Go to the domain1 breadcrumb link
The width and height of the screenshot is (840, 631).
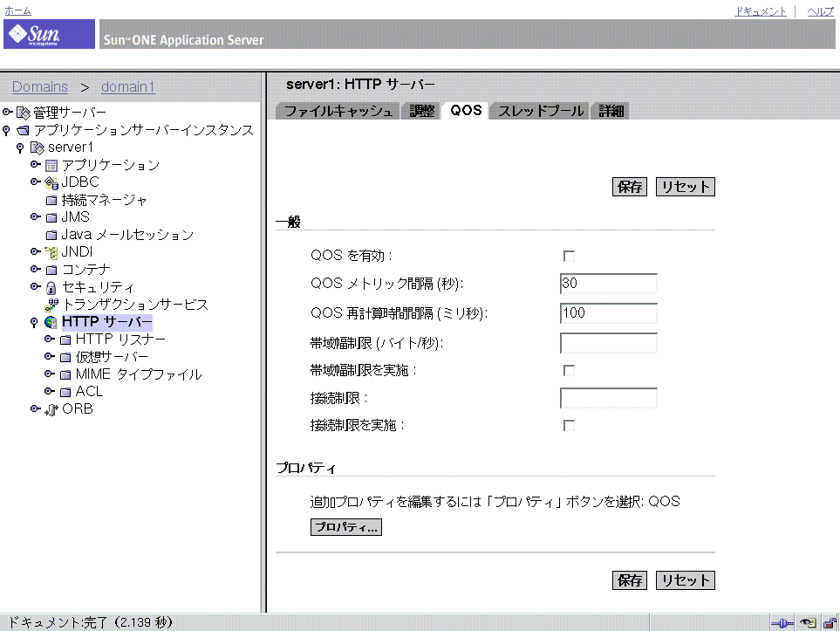click(x=127, y=87)
